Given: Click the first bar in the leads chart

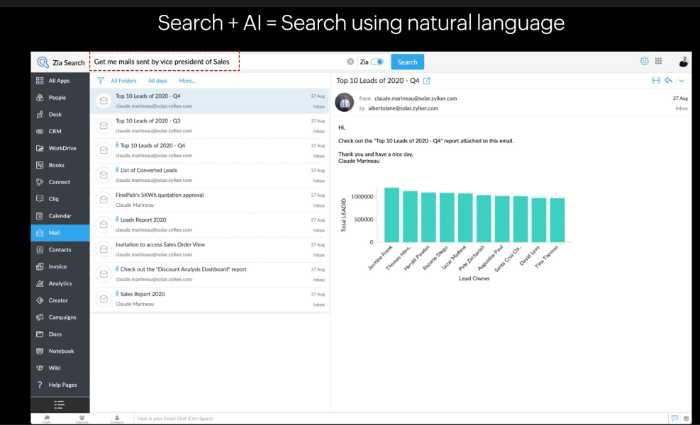Looking at the screenshot, I should 392,215.
